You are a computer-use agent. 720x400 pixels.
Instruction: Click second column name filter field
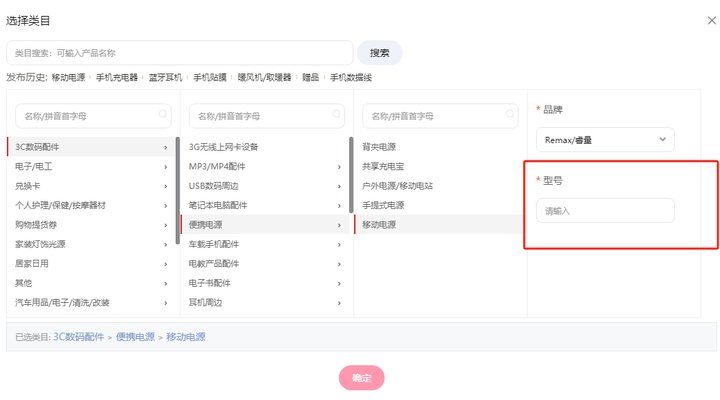[267, 116]
